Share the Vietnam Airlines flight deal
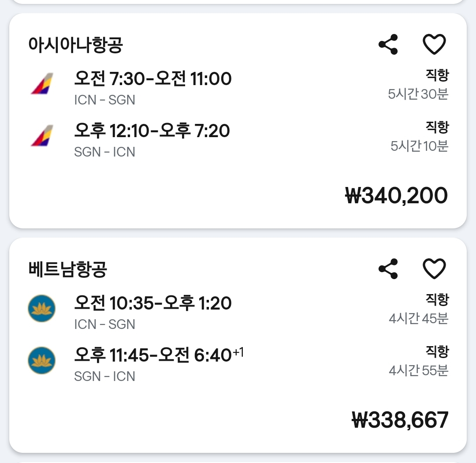The height and width of the screenshot is (463, 476). [x=388, y=269]
